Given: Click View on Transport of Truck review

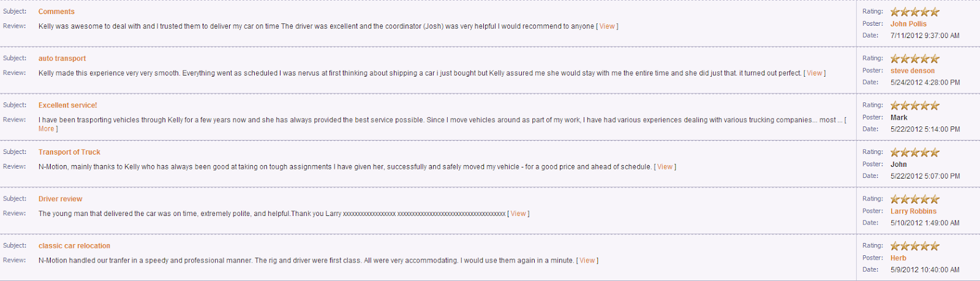Looking at the screenshot, I should pos(665,167).
